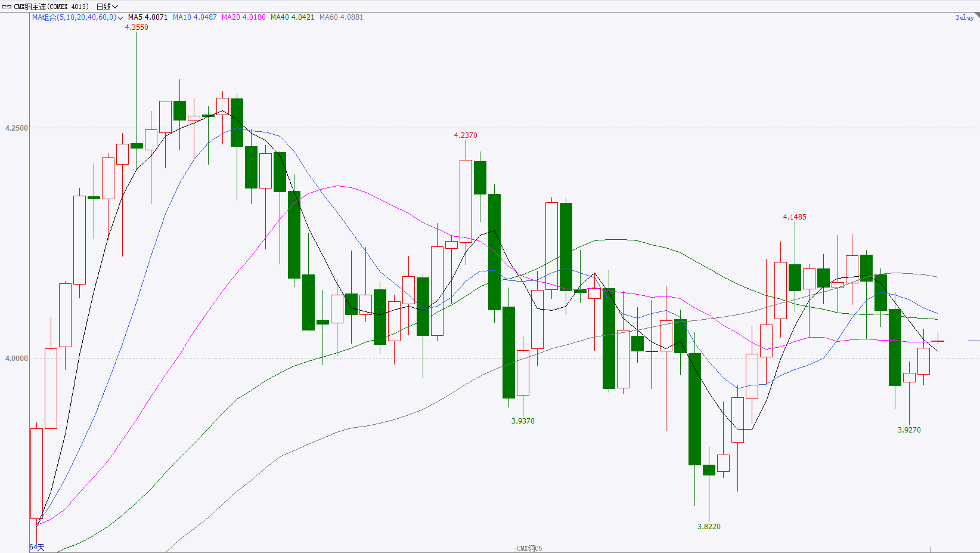Click the Delay indicator label
Screen dimensions: 980x553
click(965, 17)
